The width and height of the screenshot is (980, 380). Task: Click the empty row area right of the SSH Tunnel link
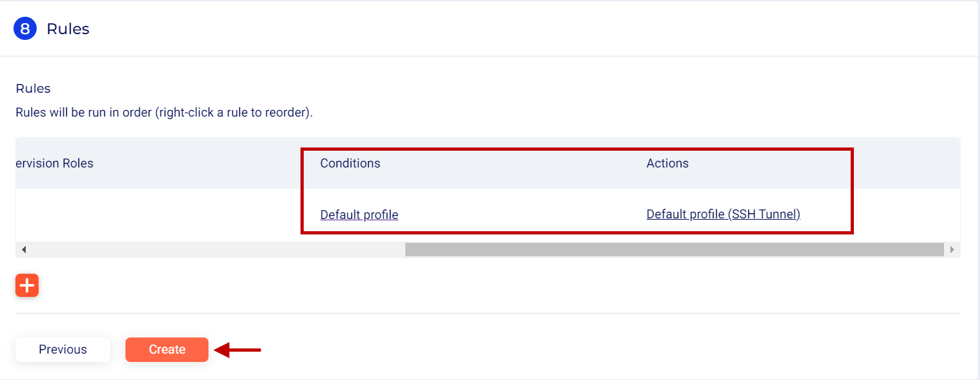tap(907, 214)
